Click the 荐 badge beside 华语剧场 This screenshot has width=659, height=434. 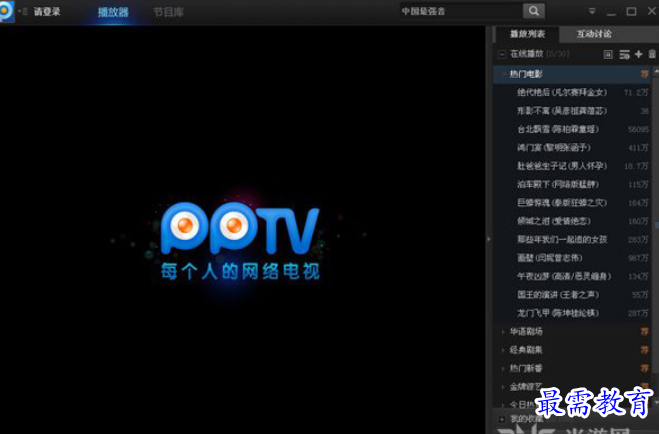tap(644, 331)
